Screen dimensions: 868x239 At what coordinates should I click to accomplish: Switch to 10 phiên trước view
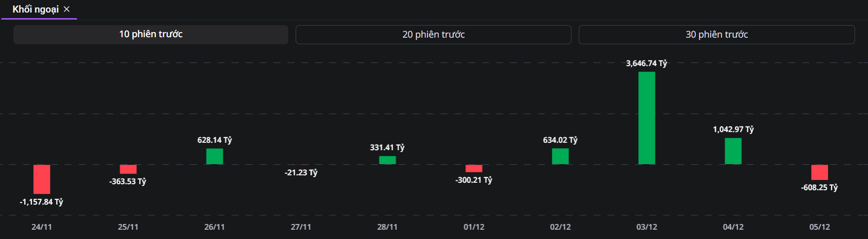click(151, 34)
